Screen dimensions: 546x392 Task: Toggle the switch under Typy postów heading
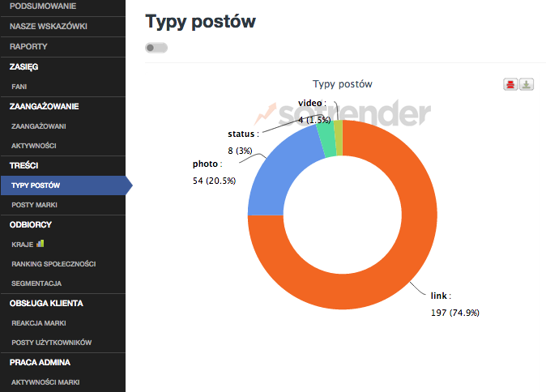[x=156, y=48]
